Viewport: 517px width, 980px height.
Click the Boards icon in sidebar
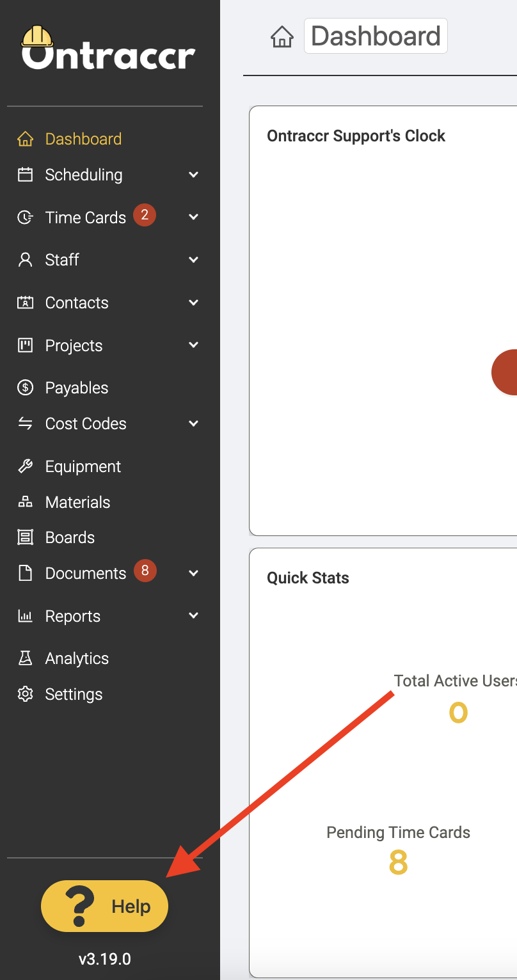(25, 537)
